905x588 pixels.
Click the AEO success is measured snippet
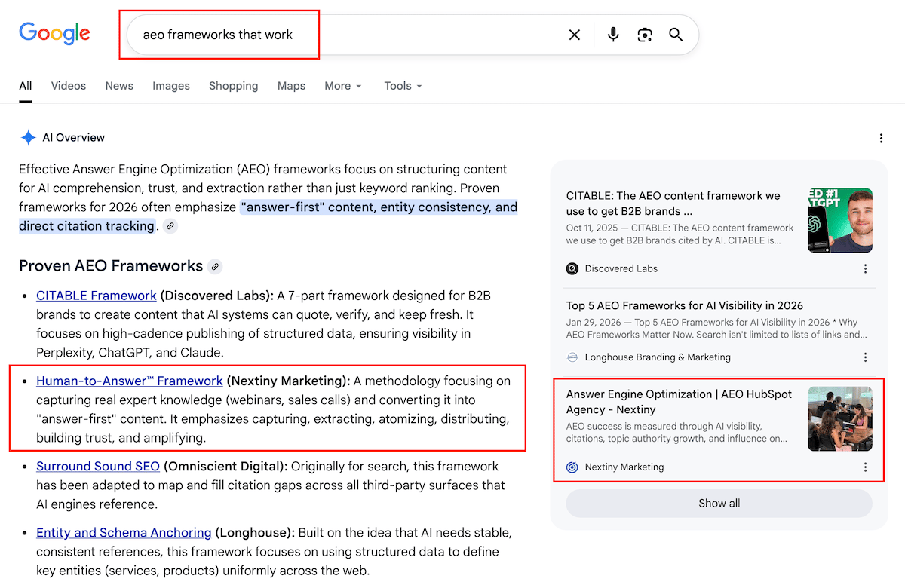click(677, 432)
